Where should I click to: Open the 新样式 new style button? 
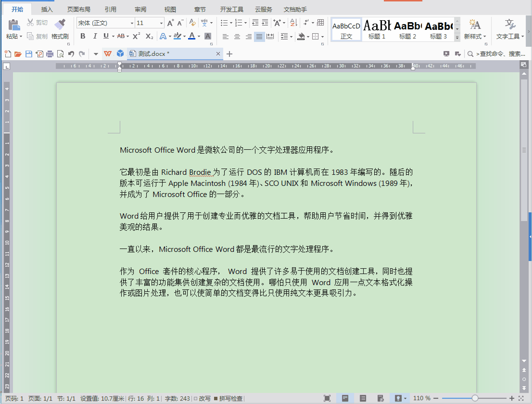click(x=475, y=29)
